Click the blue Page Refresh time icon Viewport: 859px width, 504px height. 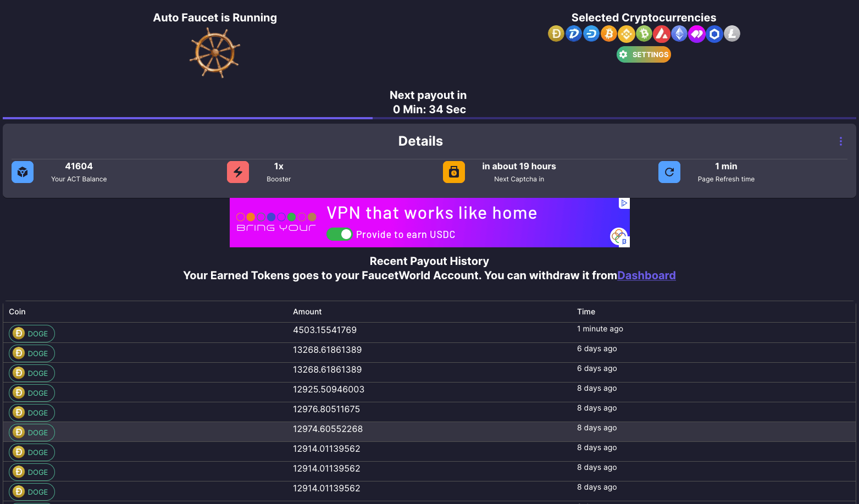point(669,172)
